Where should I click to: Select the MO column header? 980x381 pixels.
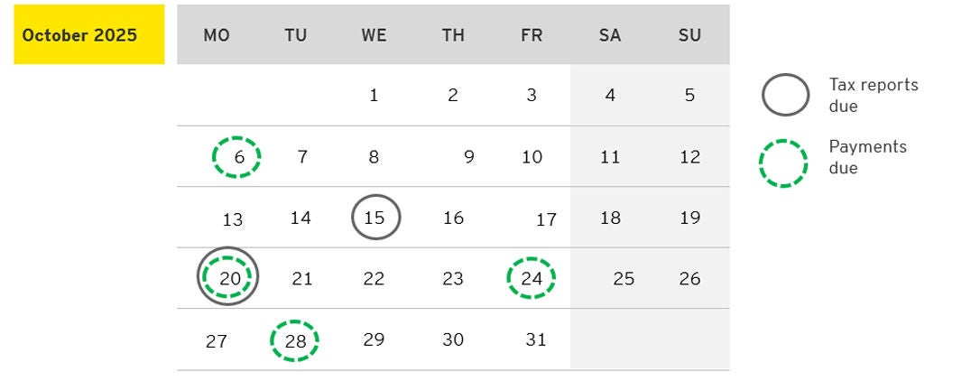tap(217, 35)
